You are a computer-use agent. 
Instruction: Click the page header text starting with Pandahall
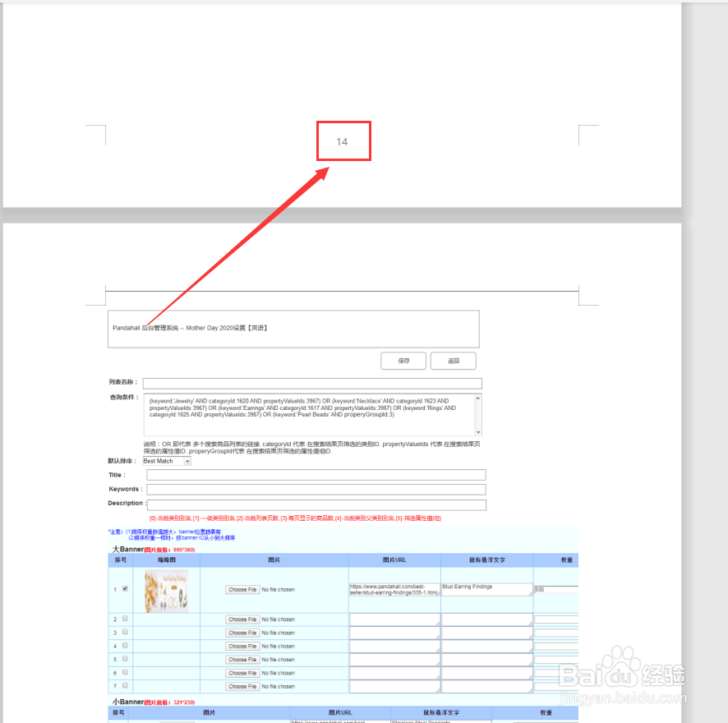[190, 328]
